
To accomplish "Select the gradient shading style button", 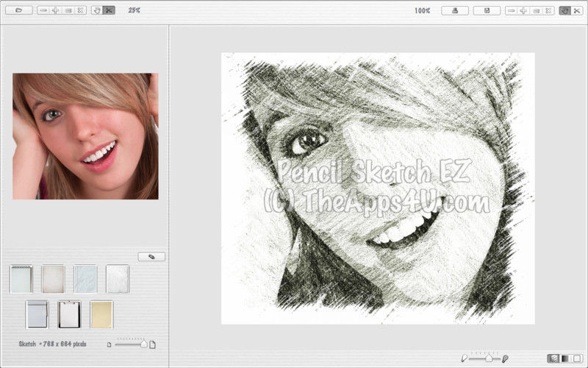I will [564, 358].
